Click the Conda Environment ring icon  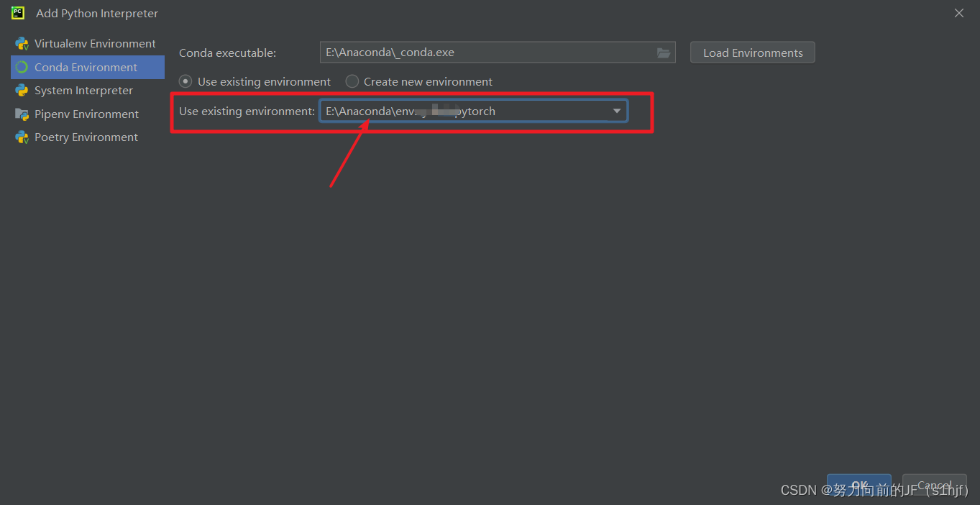[22, 68]
